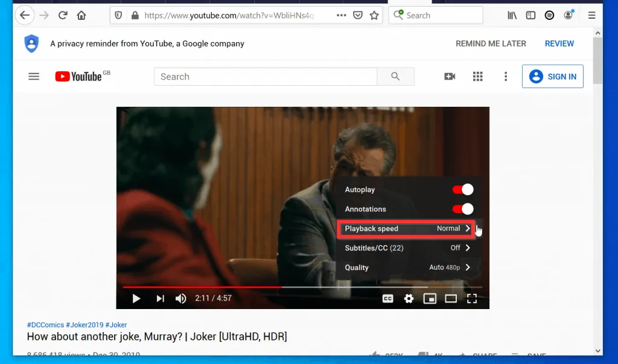The image size is (618, 364).
Task: Turn off the Annotations switch
Action: 463,209
